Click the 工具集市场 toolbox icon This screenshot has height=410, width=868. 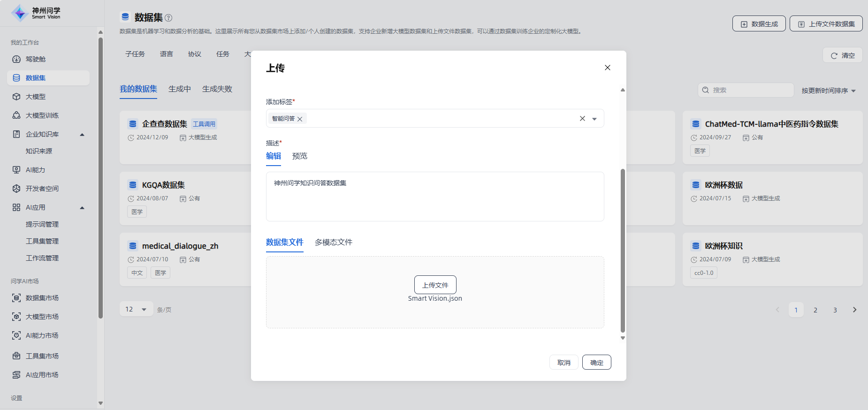(16, 356)
